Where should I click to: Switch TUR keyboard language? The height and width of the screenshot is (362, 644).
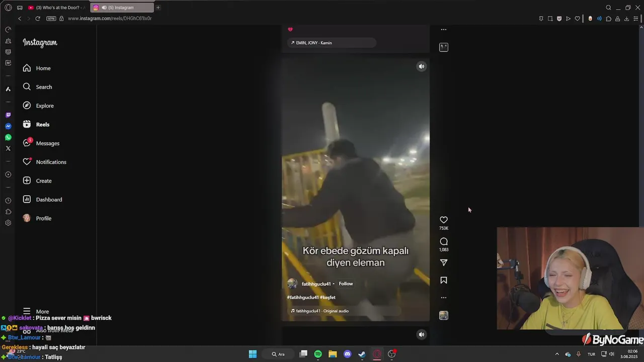tap(592, 354)
